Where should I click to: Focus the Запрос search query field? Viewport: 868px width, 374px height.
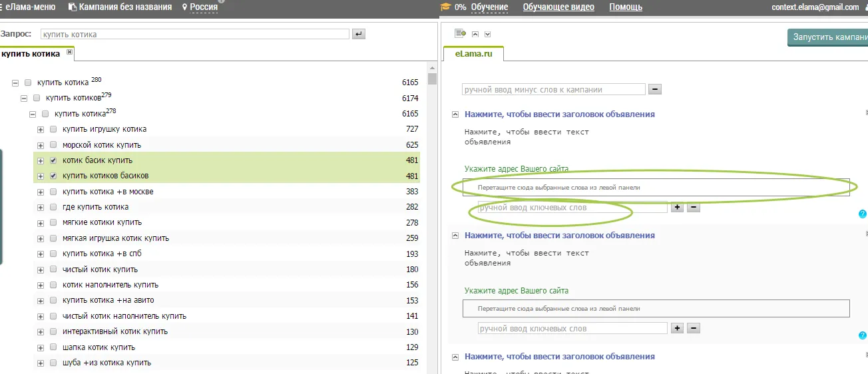click(x=194, y=34)
